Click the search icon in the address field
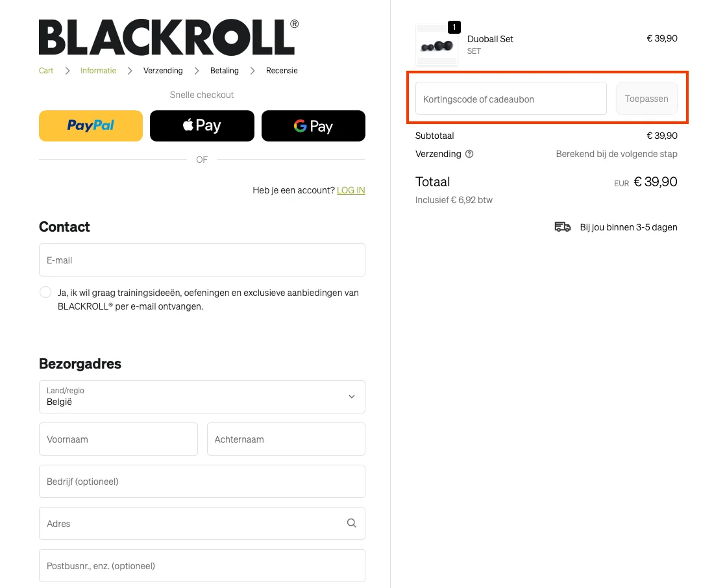 point(351,523)
